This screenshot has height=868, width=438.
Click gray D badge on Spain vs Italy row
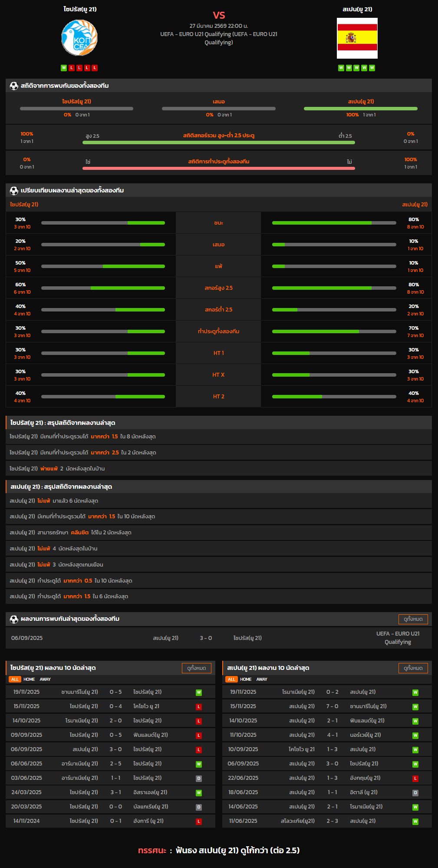(x=415, y=793)
